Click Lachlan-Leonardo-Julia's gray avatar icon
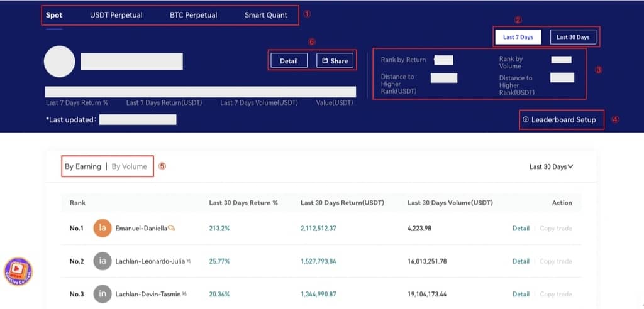644x309 pixels. tap(103, 261)
